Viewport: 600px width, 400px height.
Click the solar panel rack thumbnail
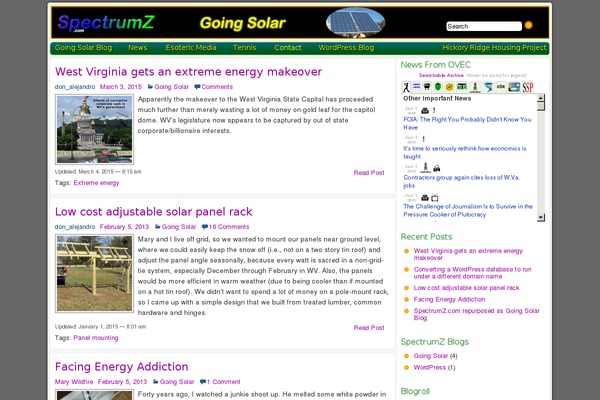(x=95, y=273)
